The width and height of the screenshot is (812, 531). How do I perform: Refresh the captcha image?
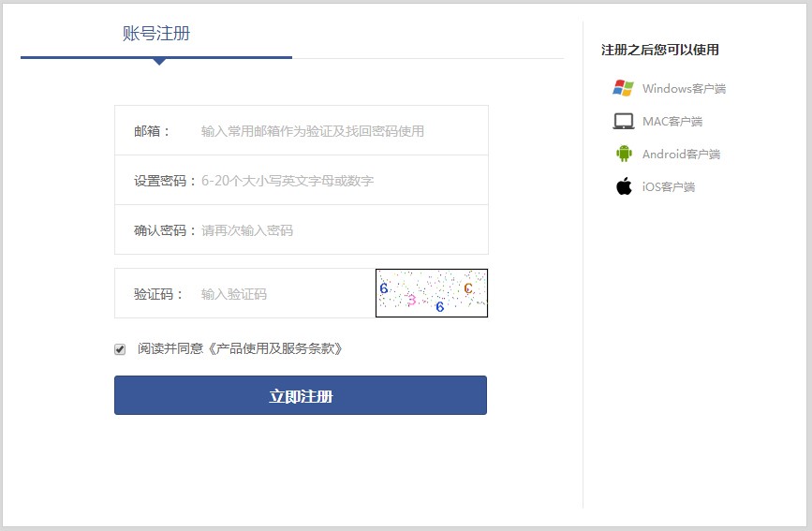432,293
